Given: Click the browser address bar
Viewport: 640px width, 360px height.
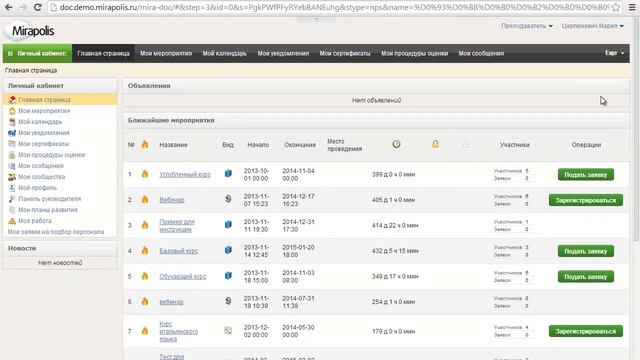Looking at the screenshot, I should click(329, 7).
